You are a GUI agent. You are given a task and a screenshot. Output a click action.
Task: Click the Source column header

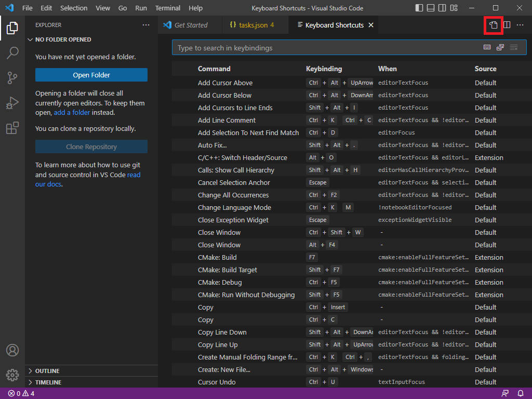(x=486, y=69)
